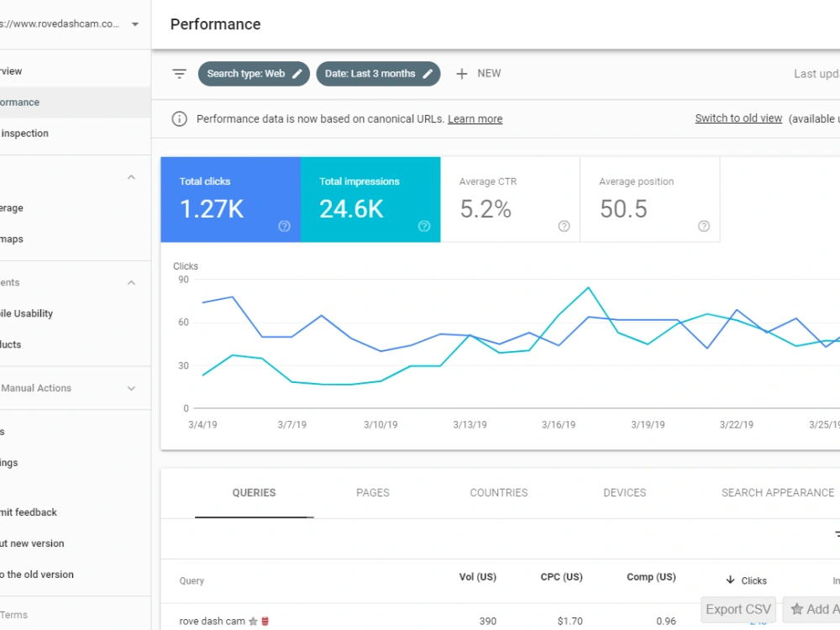Click the '0.96' competition value
This screenshot has height=630, width=840.
point(666,622)
